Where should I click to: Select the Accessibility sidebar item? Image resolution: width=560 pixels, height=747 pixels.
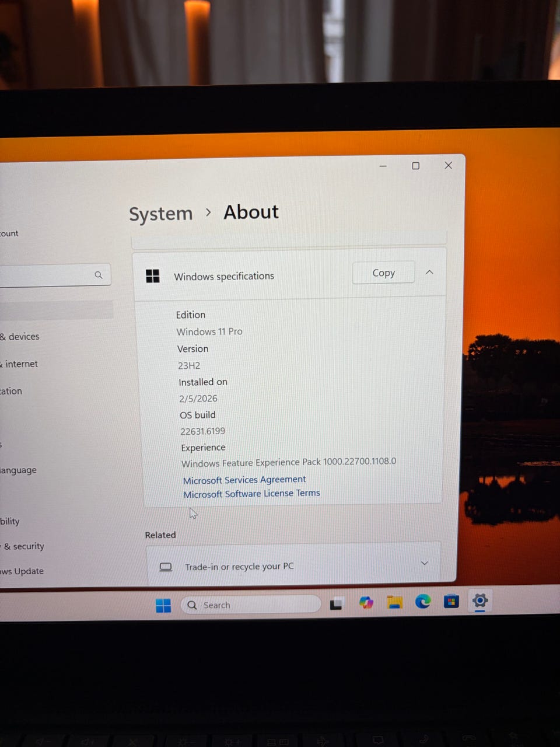point(9,521)
